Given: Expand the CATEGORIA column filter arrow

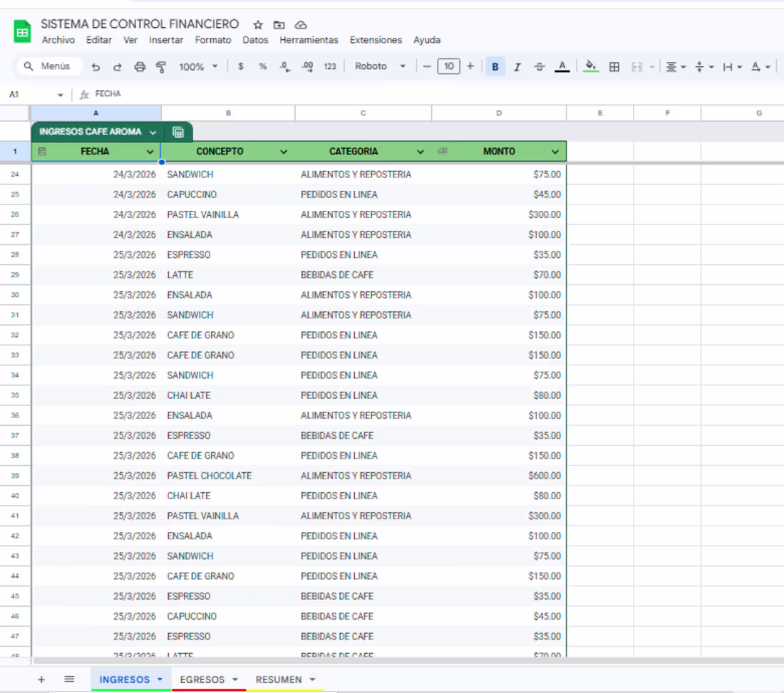Looking at the screenshot, I should pos(420,152).
